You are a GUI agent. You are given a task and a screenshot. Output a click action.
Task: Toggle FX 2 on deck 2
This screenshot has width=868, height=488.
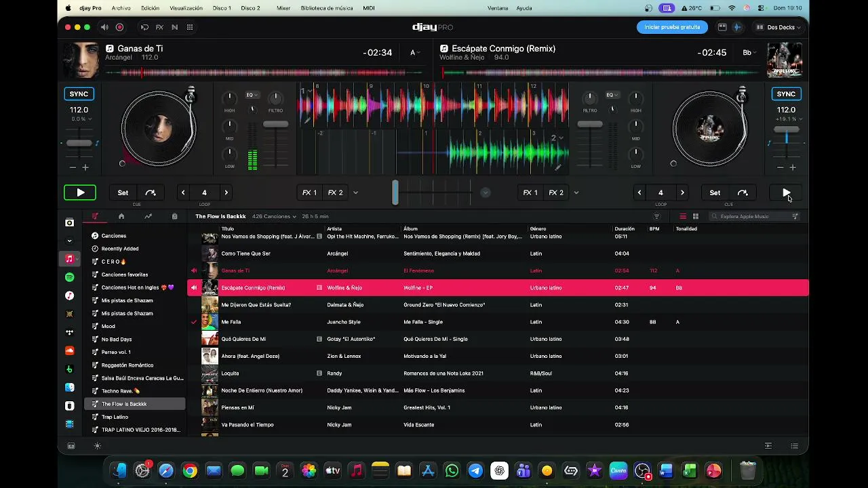[556, 192]
